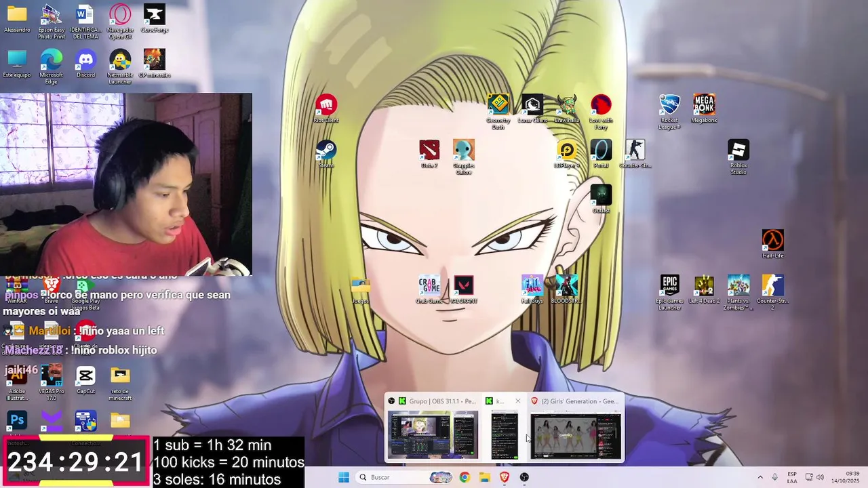Open Plants vs. Zombies shortcut
The height and width of the screenshot is (488, 868).
point(738,292)
